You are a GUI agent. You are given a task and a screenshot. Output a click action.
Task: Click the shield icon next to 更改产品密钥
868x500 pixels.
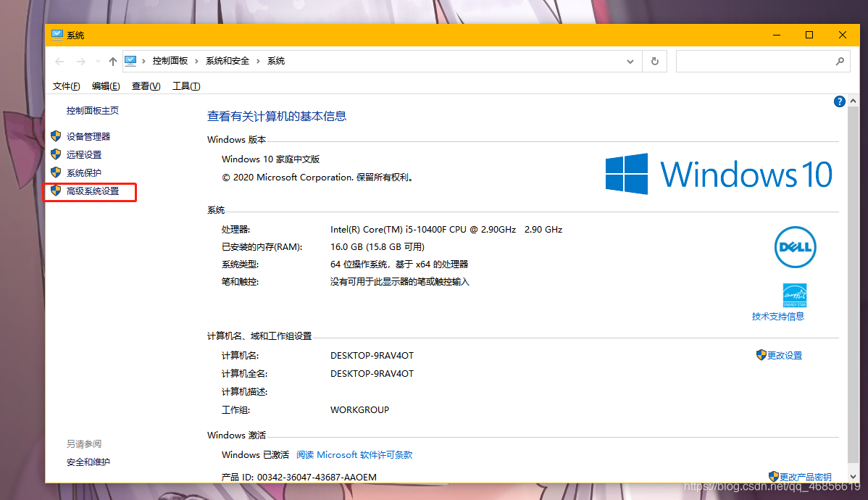tap(774, 476)
